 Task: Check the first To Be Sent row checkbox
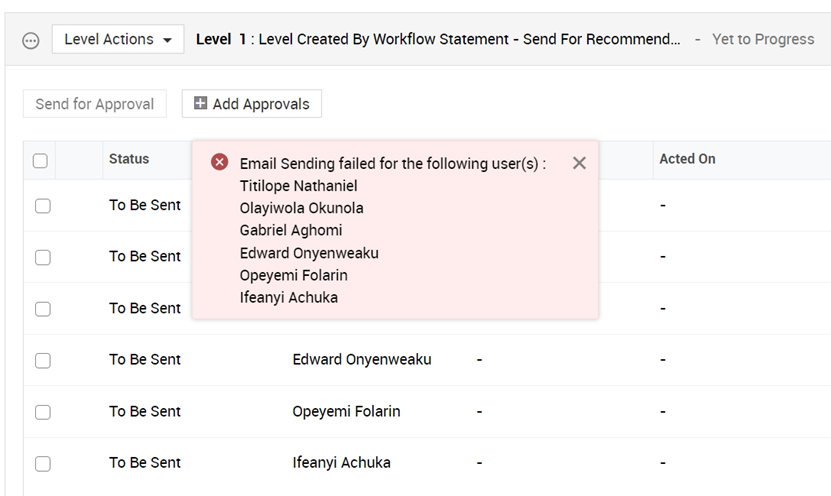pyautogui.click(x=43, y=206)
